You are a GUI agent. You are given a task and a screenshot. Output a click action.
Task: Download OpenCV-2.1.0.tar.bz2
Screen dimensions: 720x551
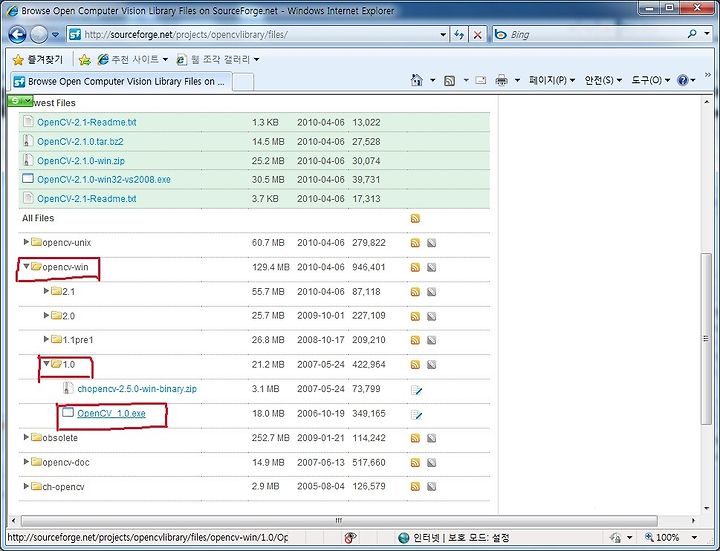80,141
